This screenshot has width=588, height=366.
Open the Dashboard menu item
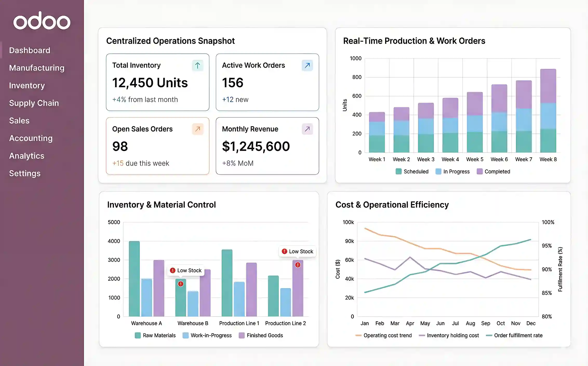[30, 50]
